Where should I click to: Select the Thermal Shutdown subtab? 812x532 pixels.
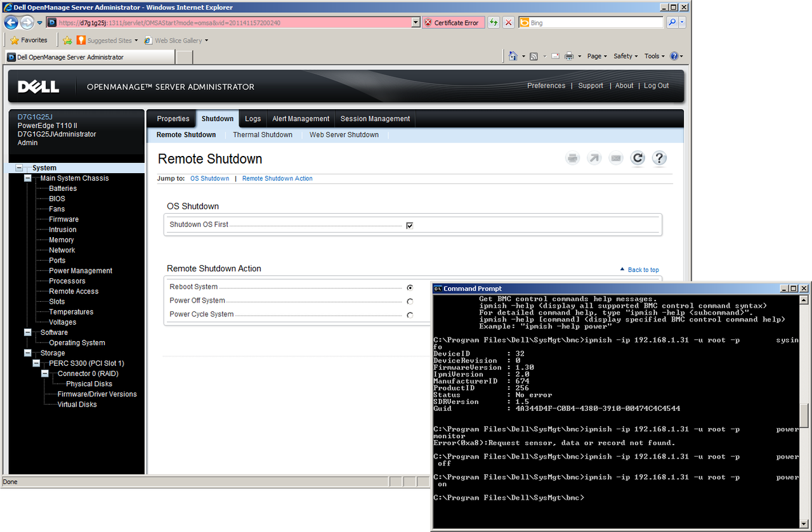[263, 134]
